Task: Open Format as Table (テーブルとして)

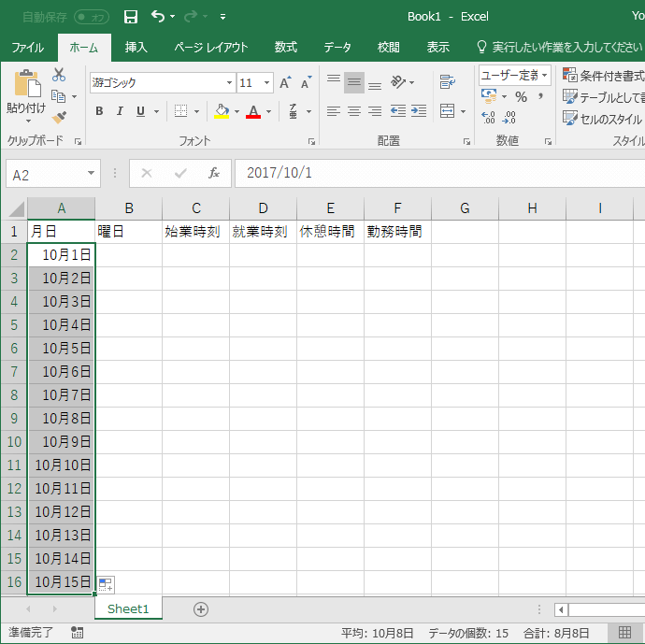Action: (604, 97)
